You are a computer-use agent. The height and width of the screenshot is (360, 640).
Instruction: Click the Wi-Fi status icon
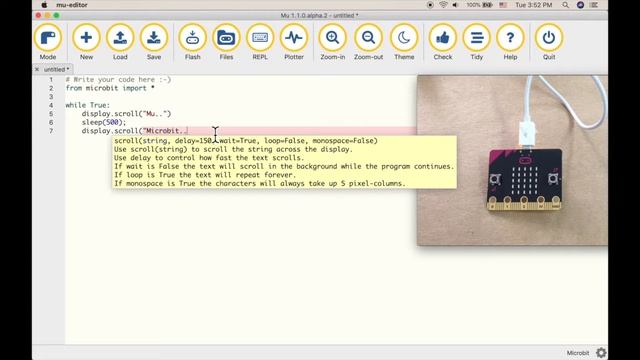coord(443,5)
